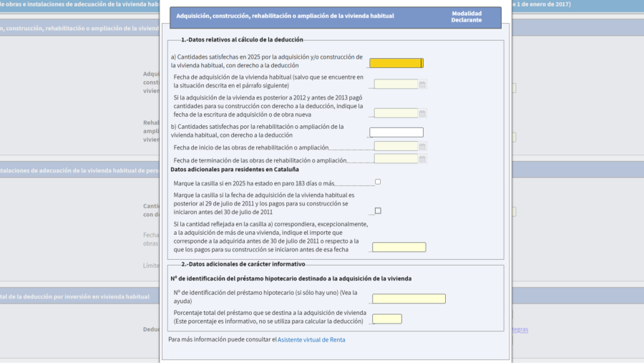Image resolution: width=644 pixels, height=363 pixels.
Task: Check the box for en paro 183 días
Action: point(378,182)
